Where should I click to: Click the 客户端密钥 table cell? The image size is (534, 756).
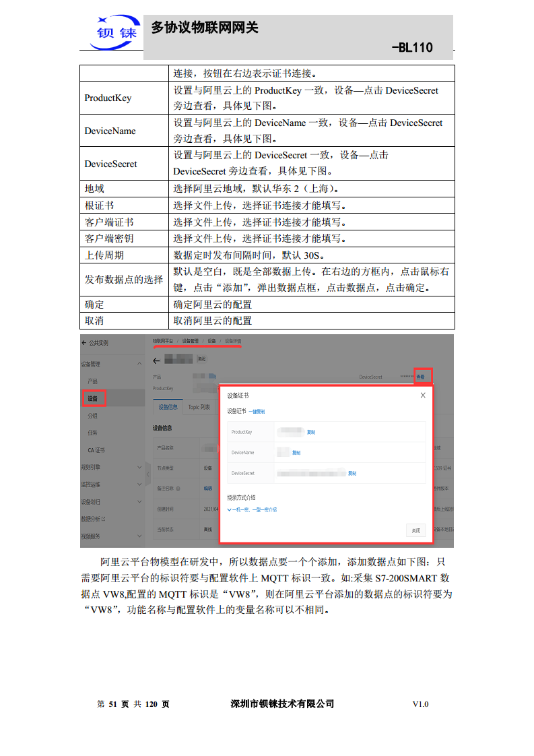point(124,238)
